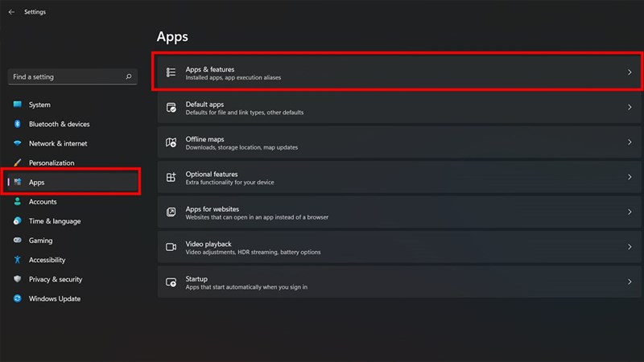The height and width of the screenshot is (362, 644).
Task: Click the Accessibility figure icon
Action: point(17,259)
